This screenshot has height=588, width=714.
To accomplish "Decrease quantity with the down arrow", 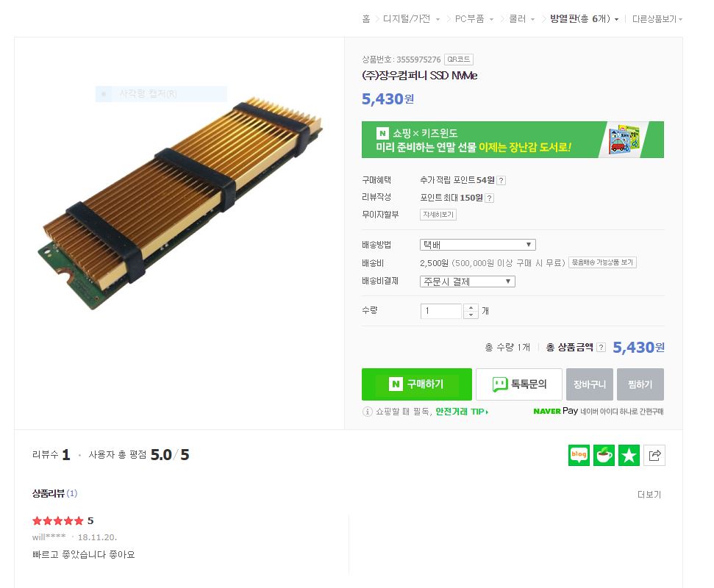I will 471,315.
